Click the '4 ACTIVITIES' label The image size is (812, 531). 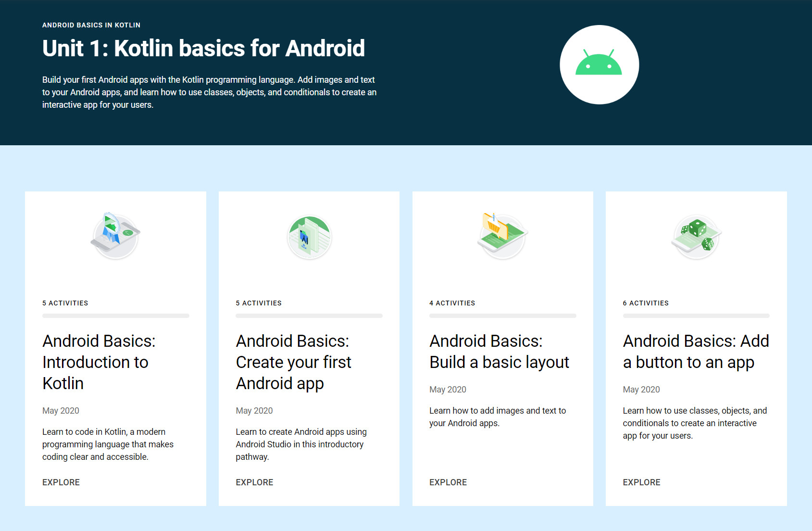452,303
